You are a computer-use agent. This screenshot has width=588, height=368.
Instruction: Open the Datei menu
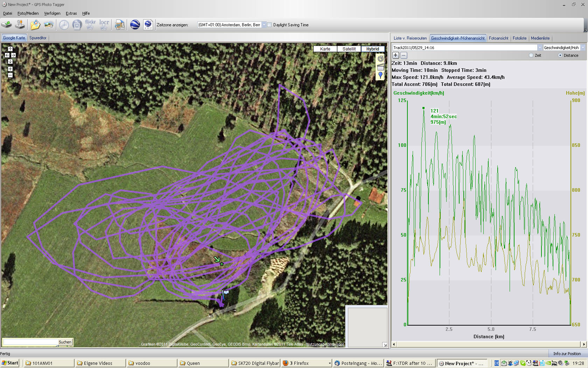point(7,13)
